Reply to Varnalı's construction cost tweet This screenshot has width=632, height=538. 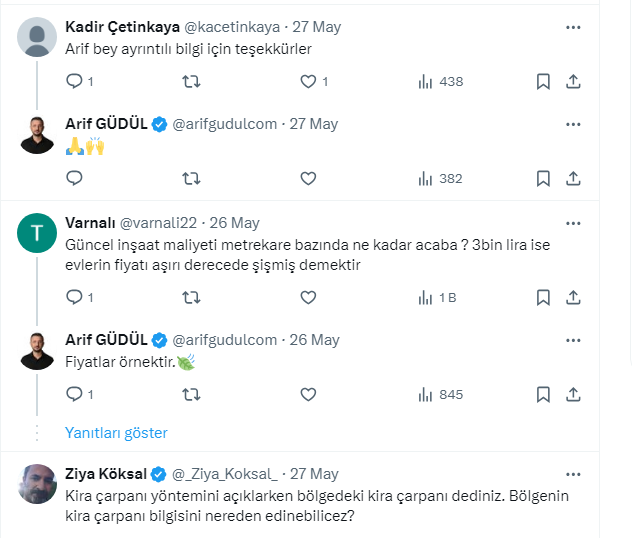pyautogui.click(x=74, y=297)
